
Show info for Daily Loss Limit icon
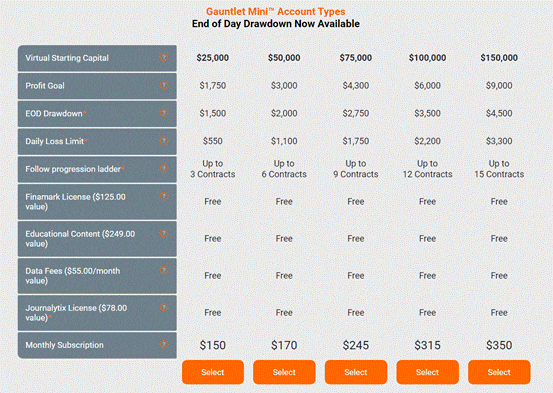[x=164, y=141]
